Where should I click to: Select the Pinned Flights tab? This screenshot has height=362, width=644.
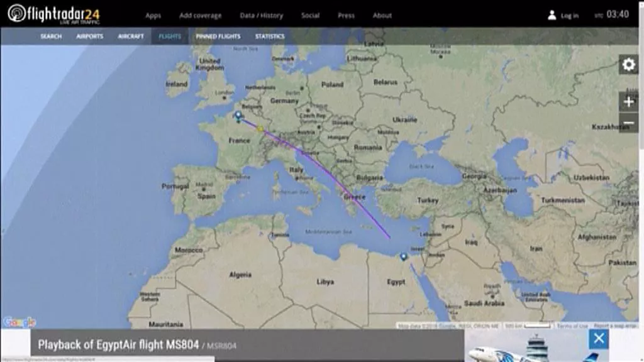pos(218,36)
